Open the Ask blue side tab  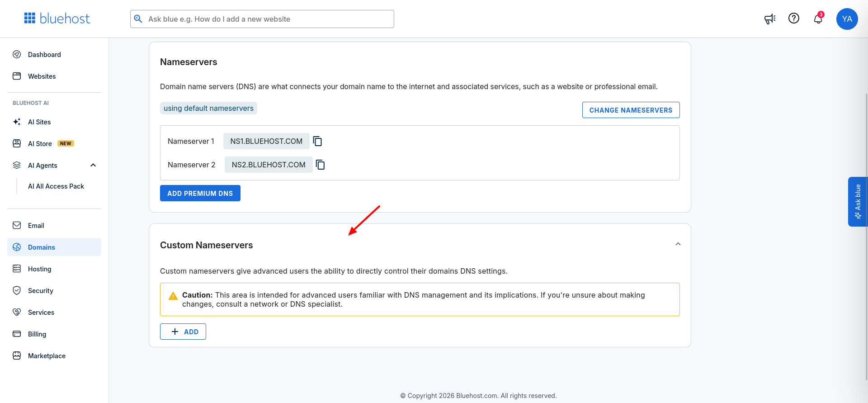click(858, 202)
